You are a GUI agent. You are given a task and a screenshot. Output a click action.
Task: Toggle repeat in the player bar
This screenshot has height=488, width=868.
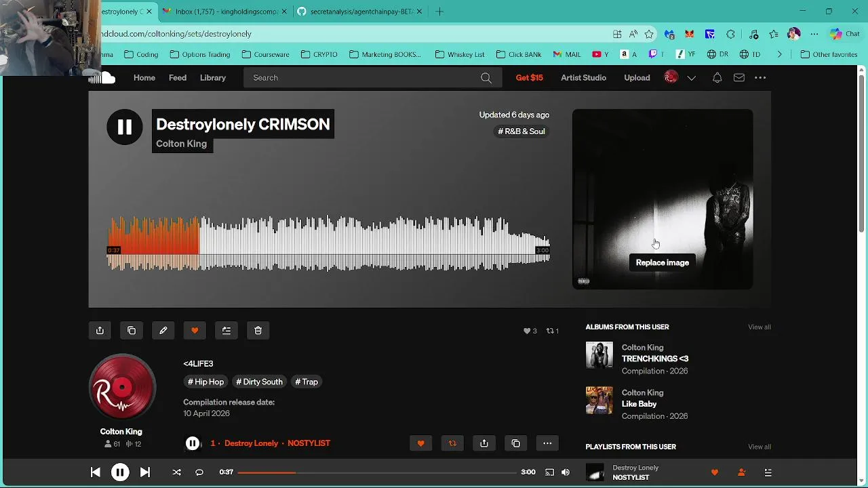click(x=199, y=472)
